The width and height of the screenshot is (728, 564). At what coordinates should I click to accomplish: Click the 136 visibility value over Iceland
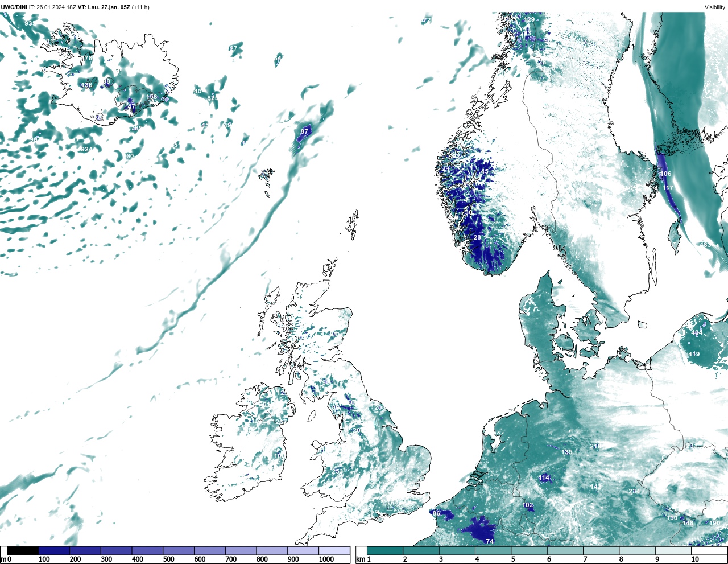coord(86,85)
